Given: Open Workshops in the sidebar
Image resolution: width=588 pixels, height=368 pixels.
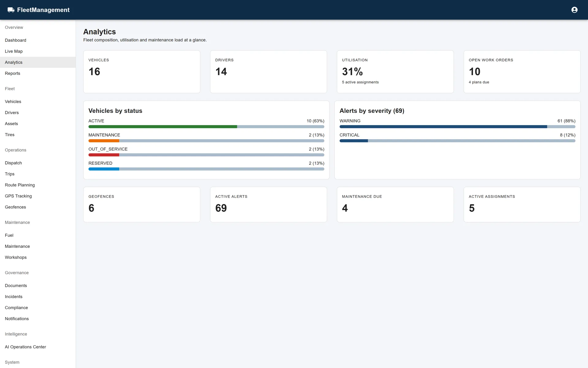Looking at the screenshot, I should 38,257.
